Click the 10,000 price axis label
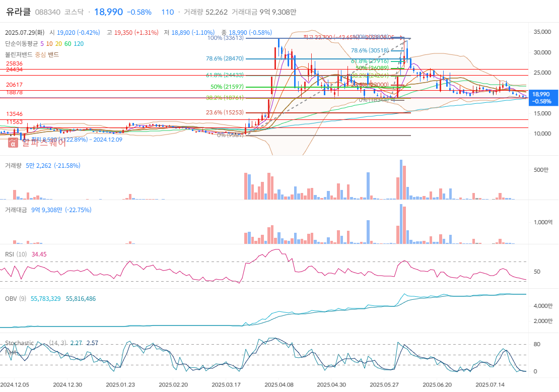The image size is (559, 392). click(x=542, y=134)
